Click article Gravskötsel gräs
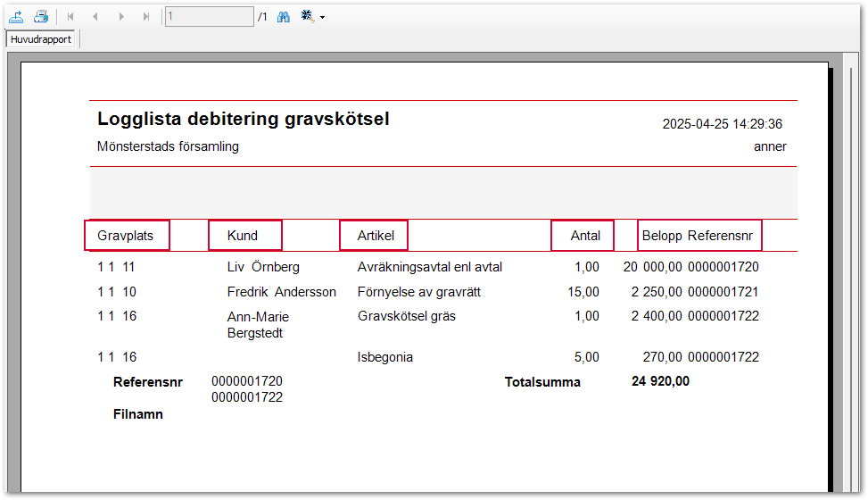Viewport: 868px width, 500px height. 407,316
